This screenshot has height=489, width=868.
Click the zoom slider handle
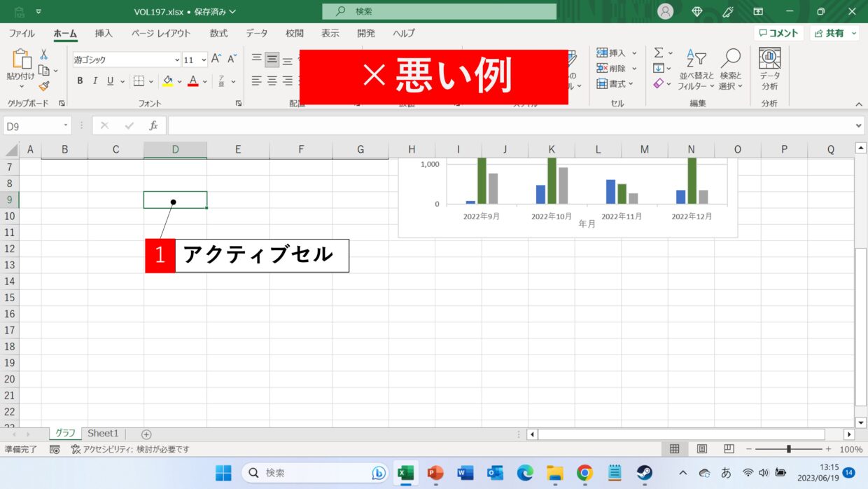point(789,449)
